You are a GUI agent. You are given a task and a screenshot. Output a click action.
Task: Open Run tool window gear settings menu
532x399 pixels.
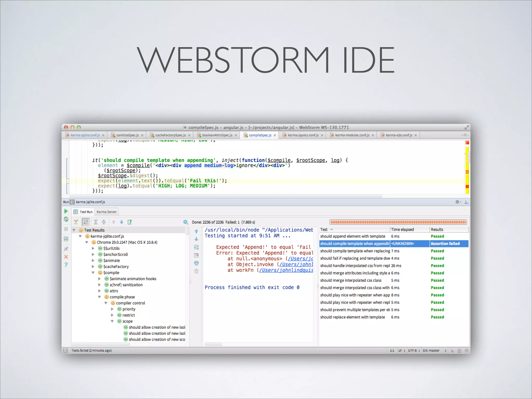click(458, 202)
